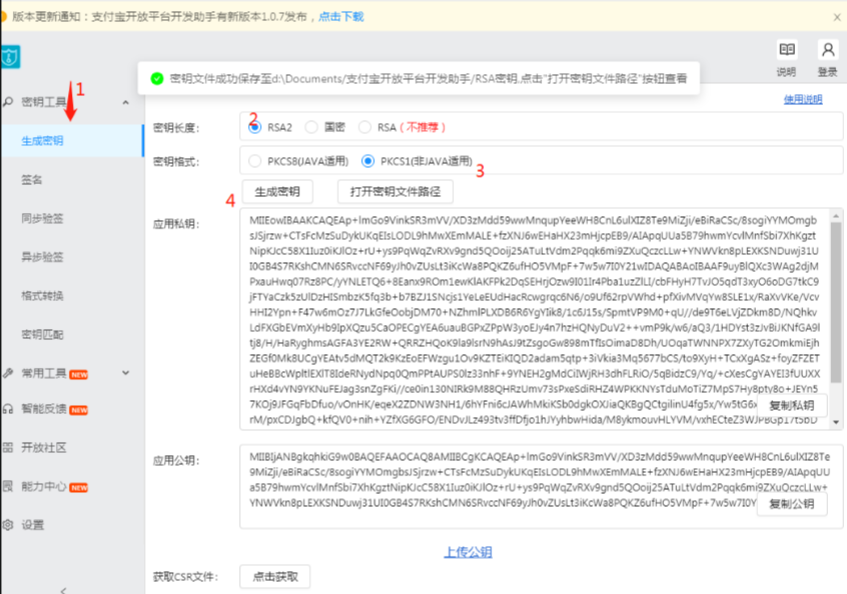Click the private key scrollbar up arrow

click(x=836, y=216)
